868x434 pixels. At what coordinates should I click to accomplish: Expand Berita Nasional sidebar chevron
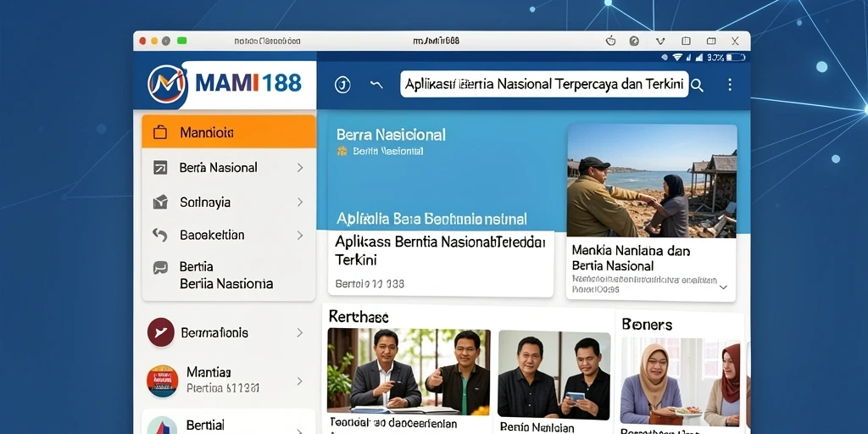tap(300, 167)
